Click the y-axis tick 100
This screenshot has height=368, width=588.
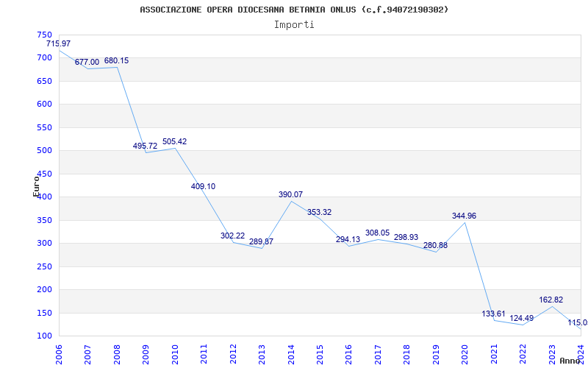44,336
